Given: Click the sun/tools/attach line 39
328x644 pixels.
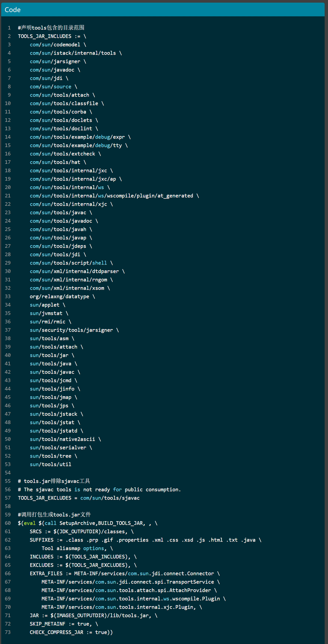Looking at the screenshot, I should click(x=56, y=347).
